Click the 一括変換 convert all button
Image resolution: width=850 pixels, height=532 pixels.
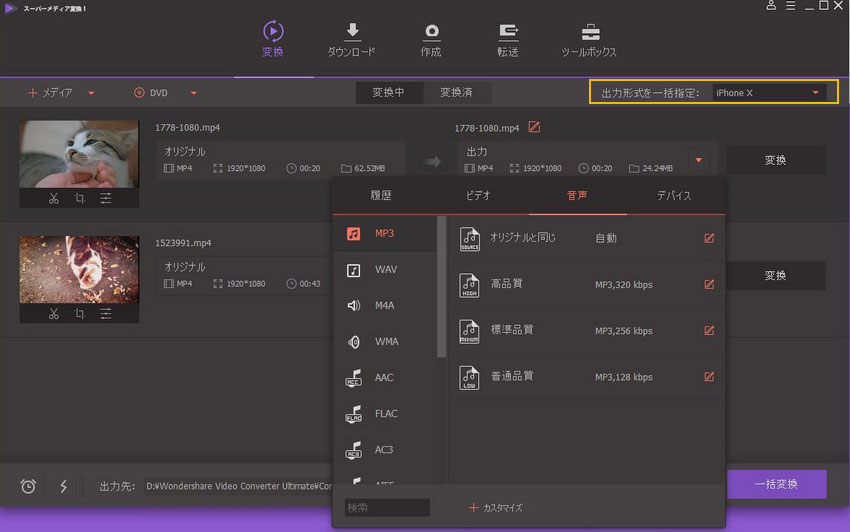776,484
